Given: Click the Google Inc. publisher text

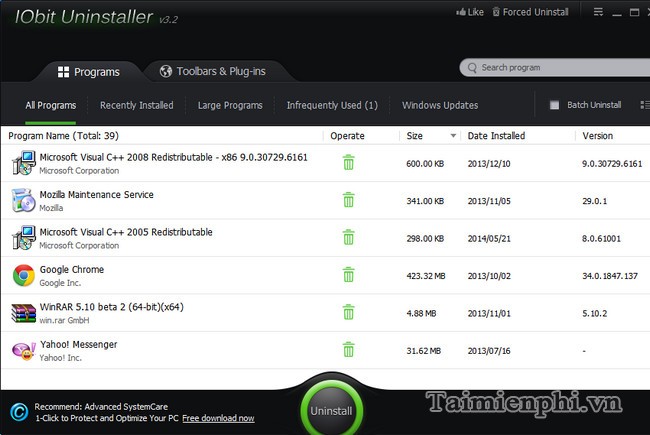Looking at the screenshot, I should coord(60,283).
